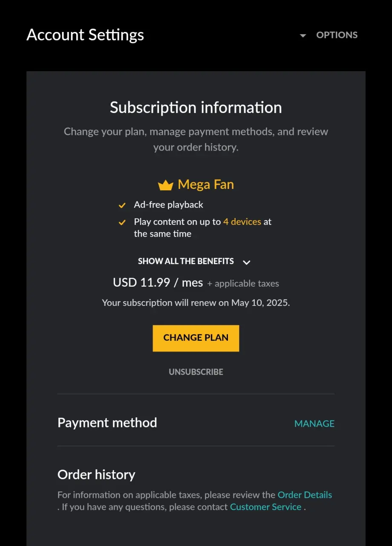This screenshot has height=546, width=392.
Task: Open the Customer Service link
Action: 265,507
